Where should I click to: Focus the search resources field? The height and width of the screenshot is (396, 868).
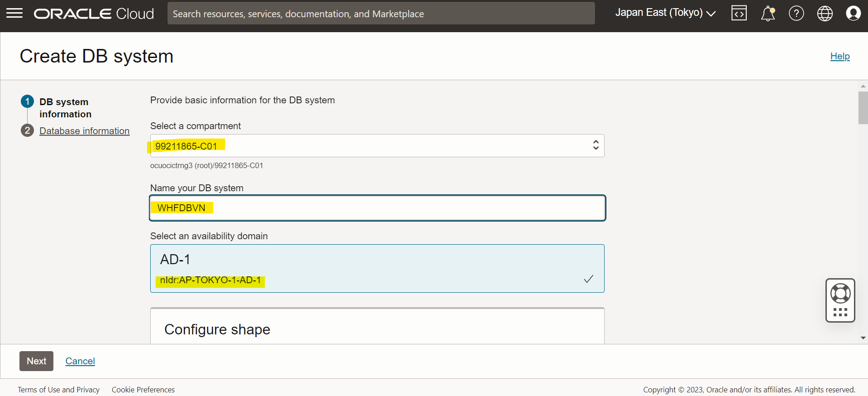pos(381,14)
